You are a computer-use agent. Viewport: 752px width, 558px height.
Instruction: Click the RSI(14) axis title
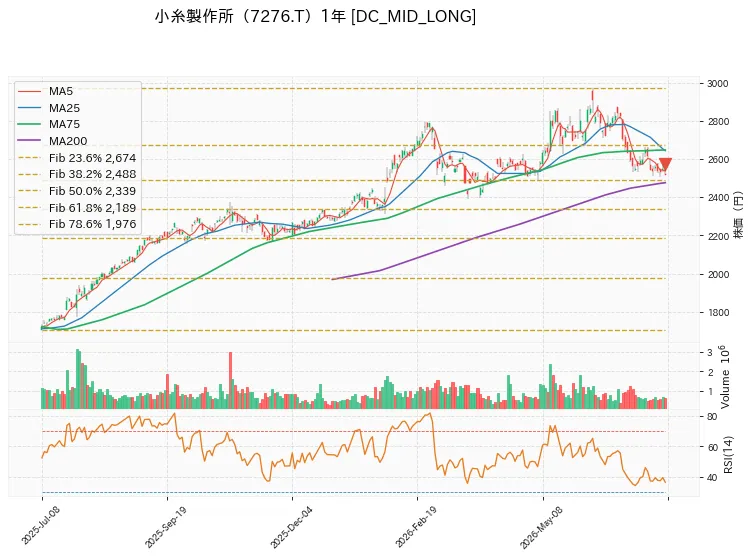coord(728,454)
